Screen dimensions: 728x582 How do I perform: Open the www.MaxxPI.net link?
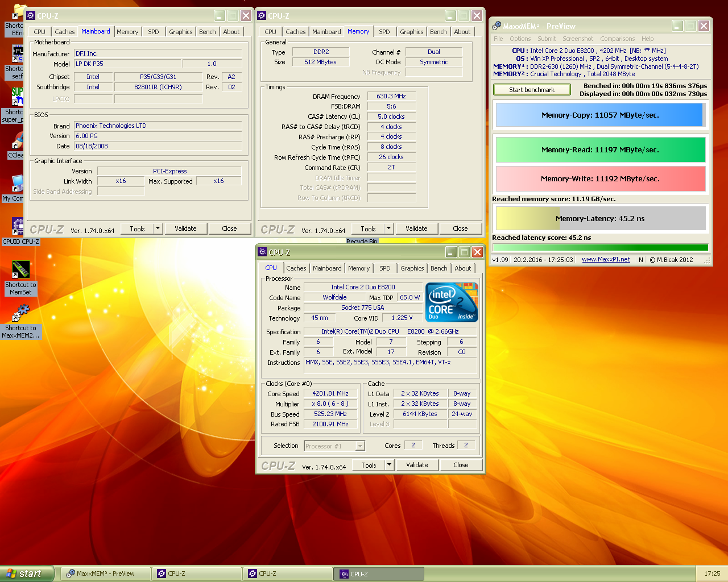pyautogui.click(x=606, y=259)
